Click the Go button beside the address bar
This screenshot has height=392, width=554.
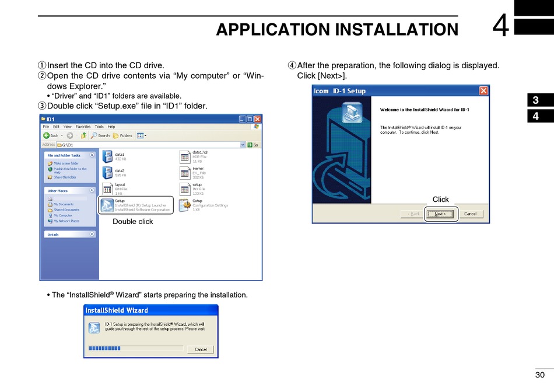253,145
